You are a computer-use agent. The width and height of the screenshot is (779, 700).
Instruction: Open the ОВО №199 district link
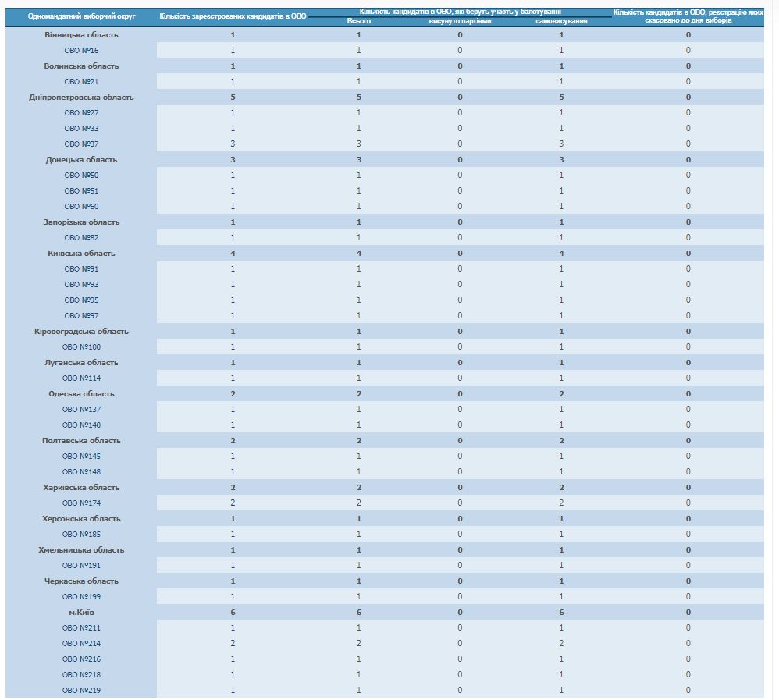point(81,597)
